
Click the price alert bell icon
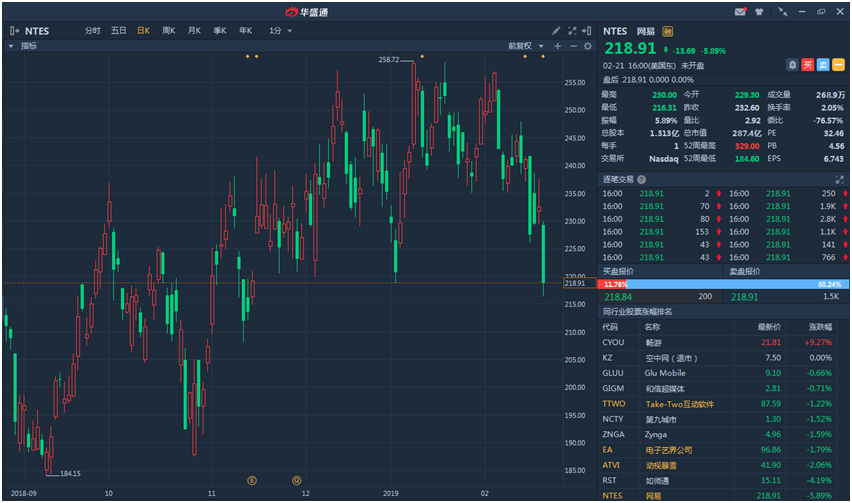point(792,64)
